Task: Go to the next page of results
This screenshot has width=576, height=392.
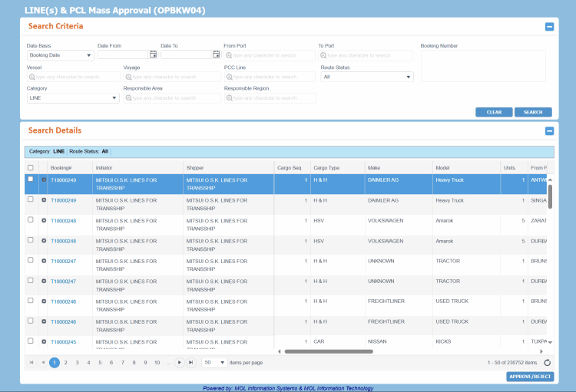Action: tap(179, 362)
